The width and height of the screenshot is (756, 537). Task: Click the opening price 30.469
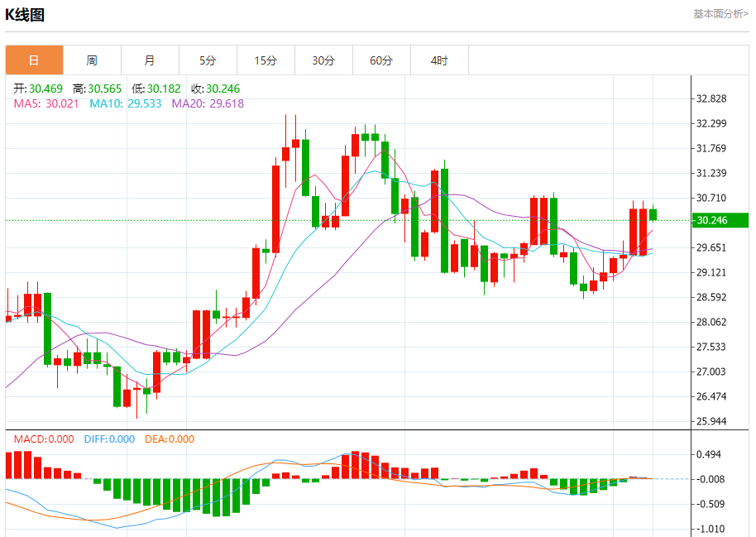point(45,89)
